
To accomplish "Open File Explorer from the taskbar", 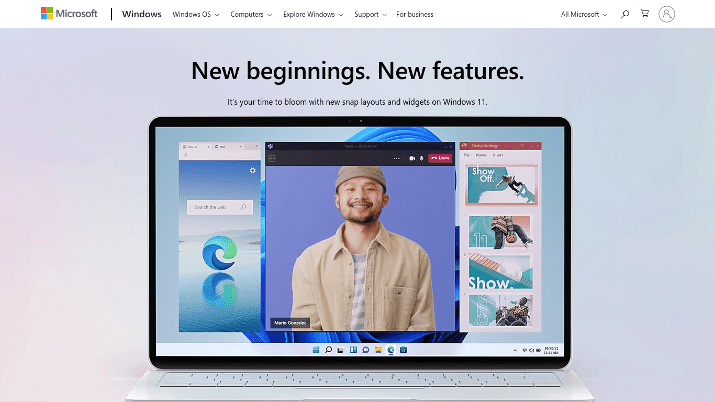I will [378, 350].
